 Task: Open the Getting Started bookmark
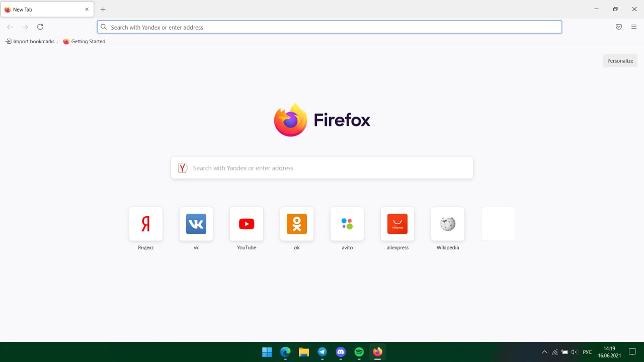[x=84, y=41]
